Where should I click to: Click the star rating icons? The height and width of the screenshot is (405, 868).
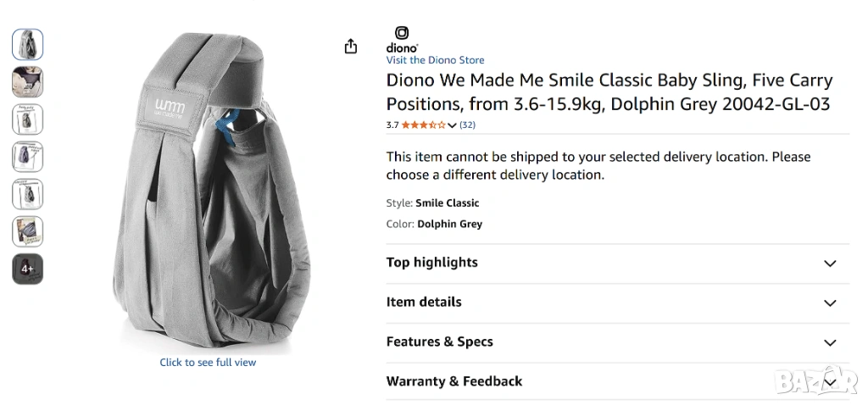click(423, 125)
